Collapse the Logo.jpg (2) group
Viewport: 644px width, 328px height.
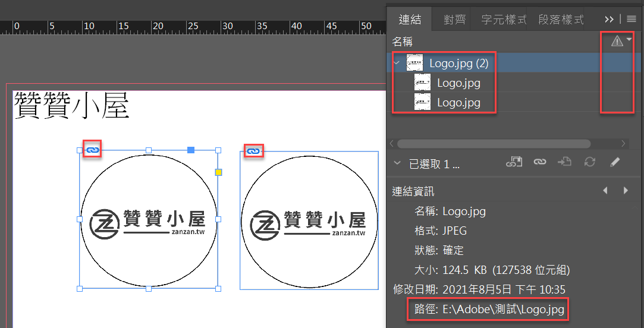click(397, 63)
